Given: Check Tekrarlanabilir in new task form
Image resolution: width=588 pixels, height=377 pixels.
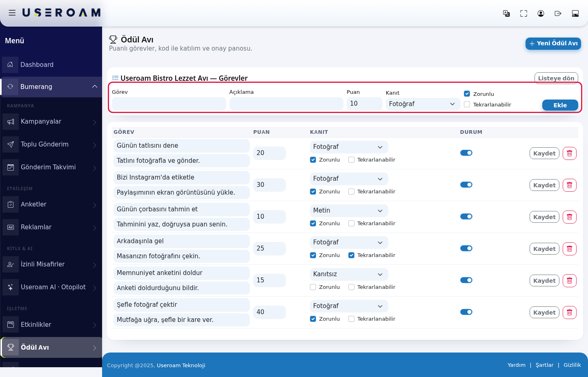Looking at the screenshot, I should point(467,104).
